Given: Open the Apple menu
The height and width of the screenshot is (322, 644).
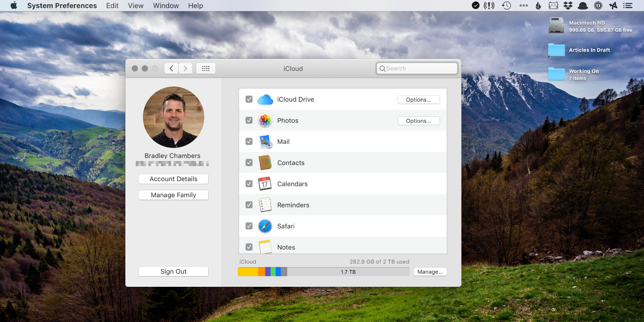Looking at the screenshot, I should click(14, 6).
